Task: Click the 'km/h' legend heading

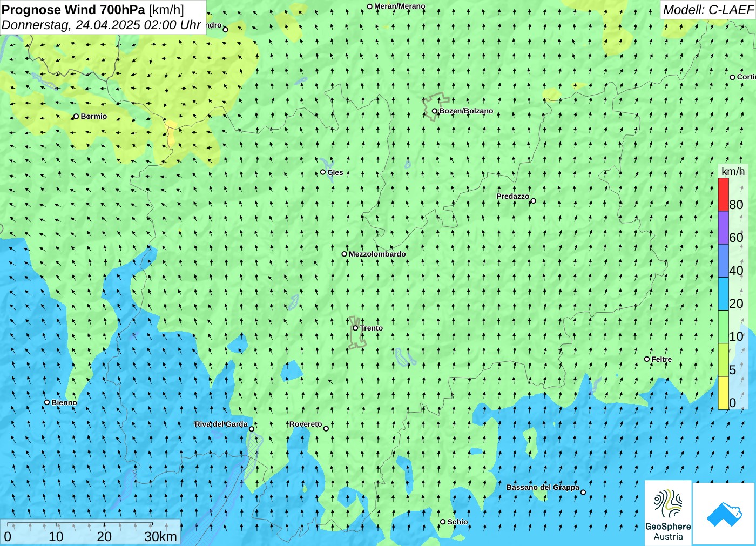Action: click(733, 171)
